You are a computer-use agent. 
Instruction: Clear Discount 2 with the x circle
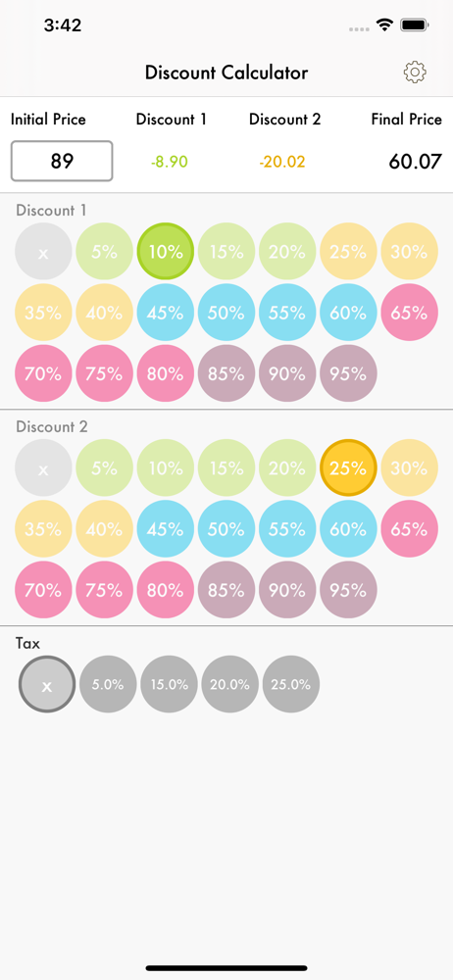(43, 468)
